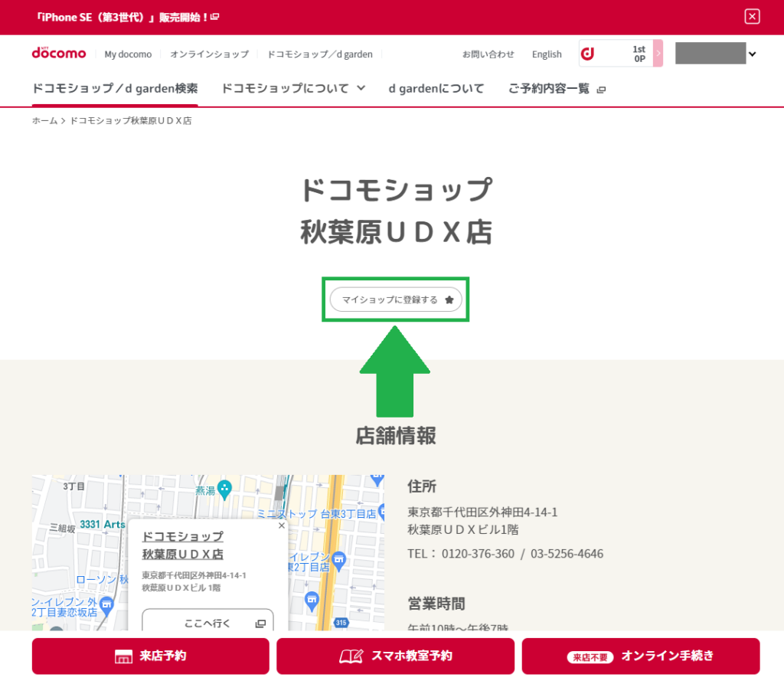784x681 pixels.
Task: Expand the ドコモショップについて menu
Action: pos(293,89)
